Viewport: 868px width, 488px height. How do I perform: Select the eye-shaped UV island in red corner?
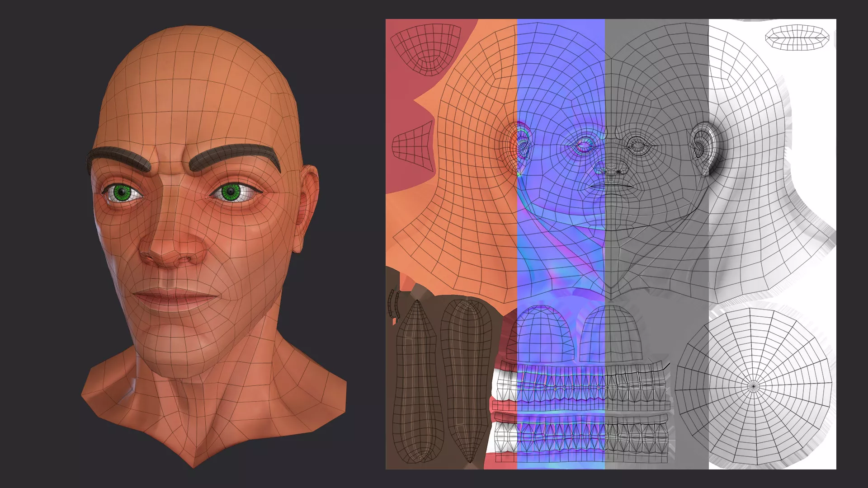coord(426,47)
